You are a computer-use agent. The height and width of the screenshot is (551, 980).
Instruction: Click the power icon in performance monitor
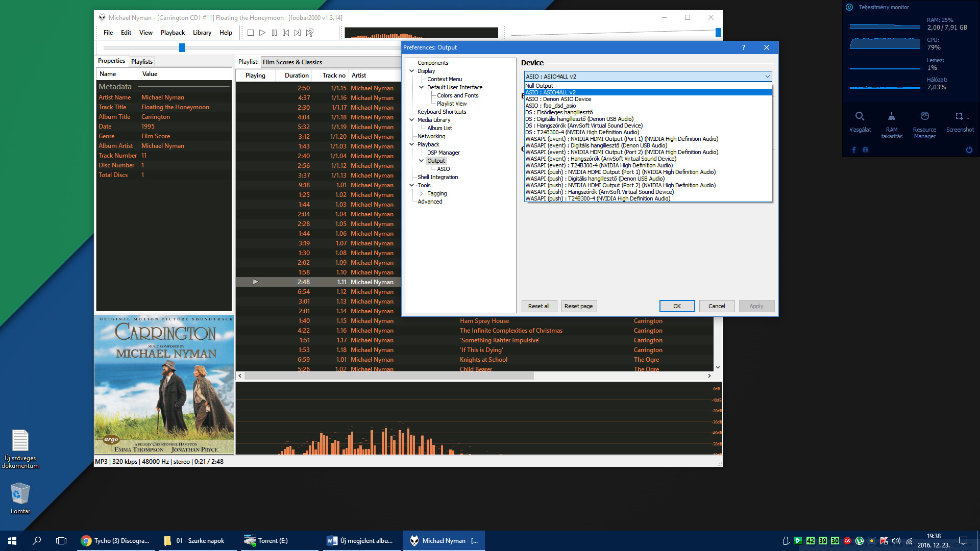tap(969, 150)
